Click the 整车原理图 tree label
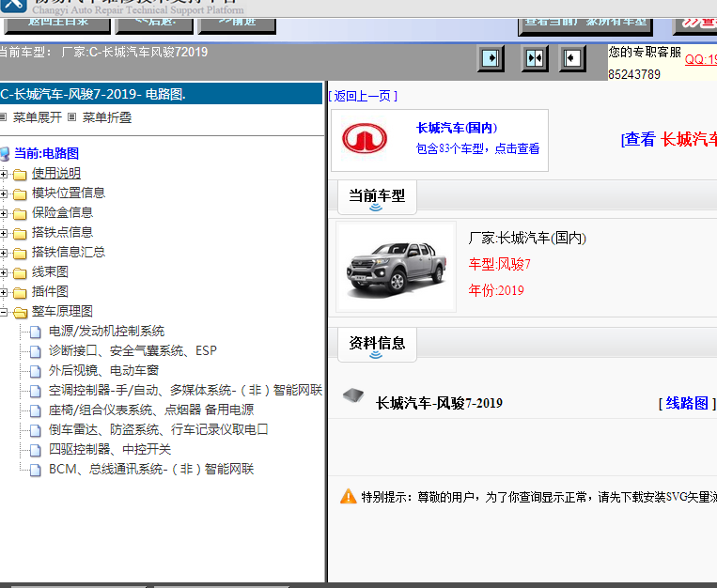Viewport: 717px width, 588px height. (x=62, y=311)
